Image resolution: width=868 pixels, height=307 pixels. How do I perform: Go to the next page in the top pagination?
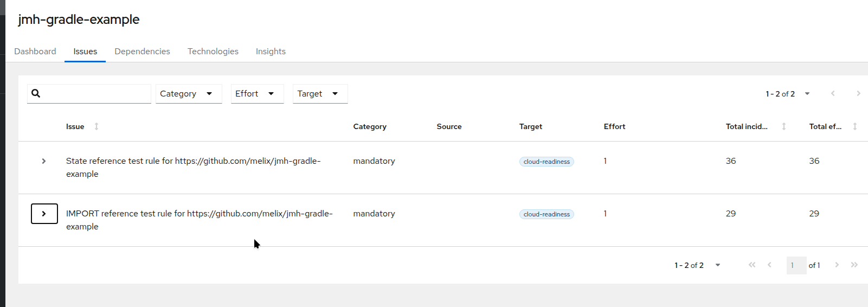tap(858, 93)
